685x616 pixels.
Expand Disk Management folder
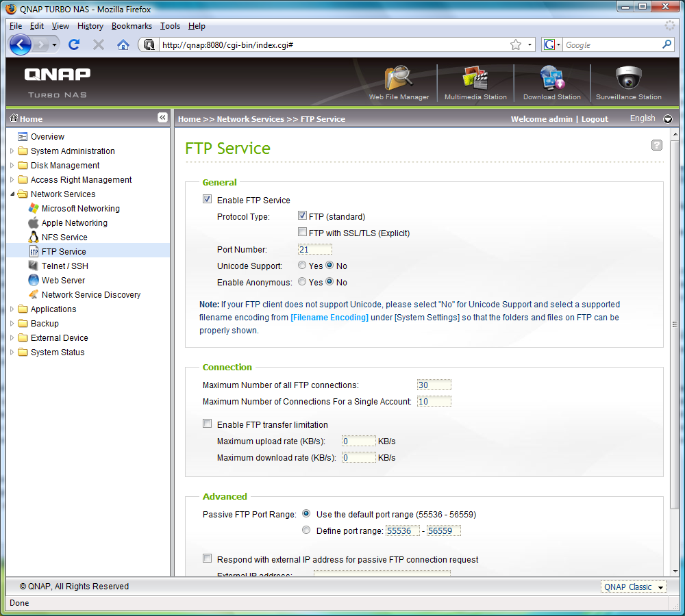pos(12,165)
